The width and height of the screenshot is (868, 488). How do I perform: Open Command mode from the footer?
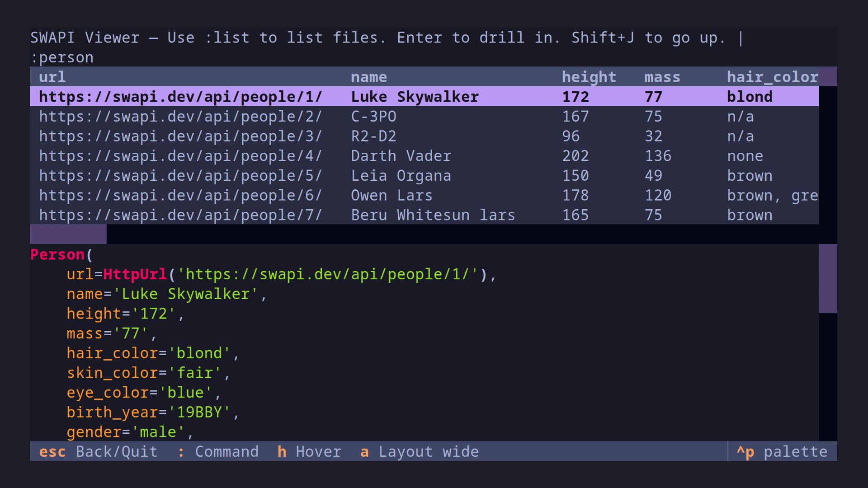point(218,451)
